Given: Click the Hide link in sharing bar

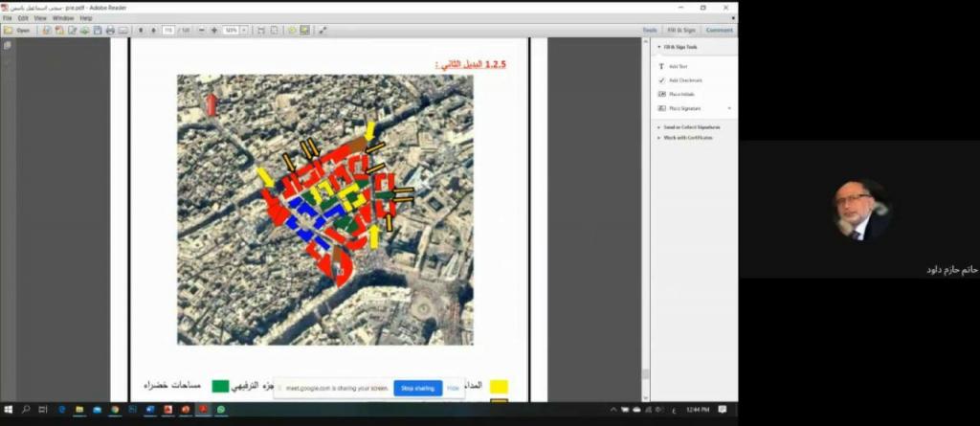Looking at the screenshot, I should tap(453, 388).
